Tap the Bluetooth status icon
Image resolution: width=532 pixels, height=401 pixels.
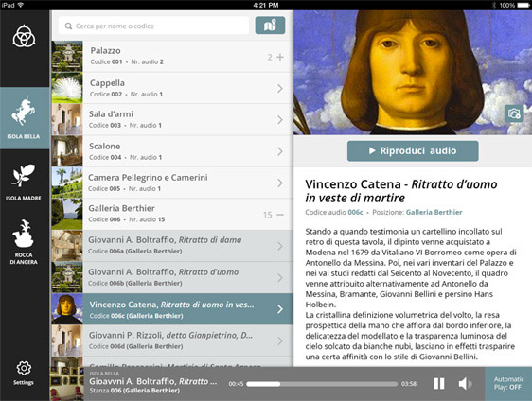click(494, 5)
